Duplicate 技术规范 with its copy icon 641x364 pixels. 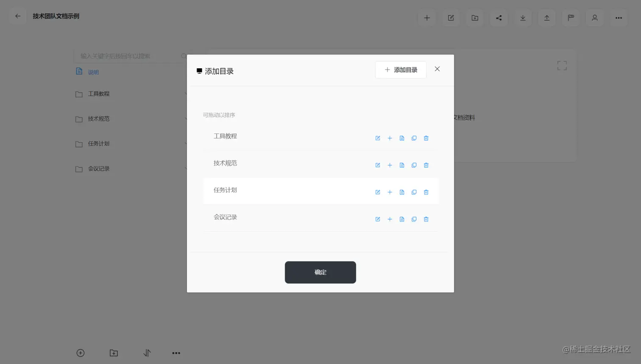tap(414, 165)
